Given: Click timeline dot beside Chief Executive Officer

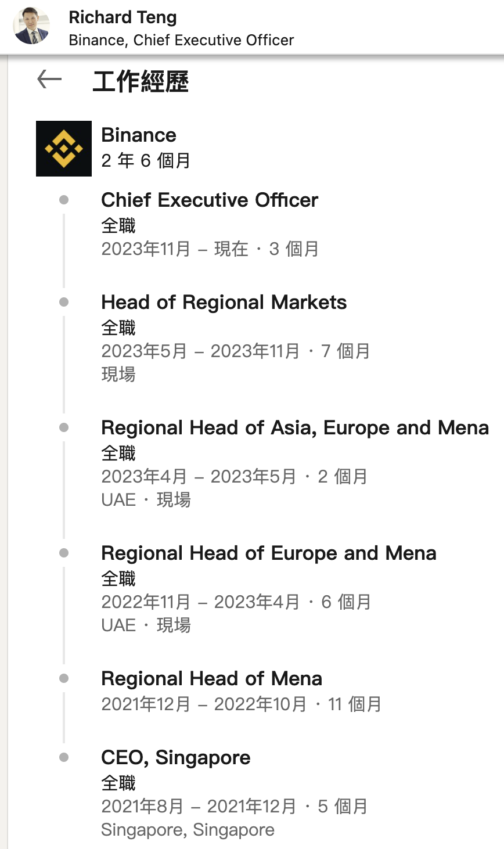Looking at the screenshot, I should 64,200.
